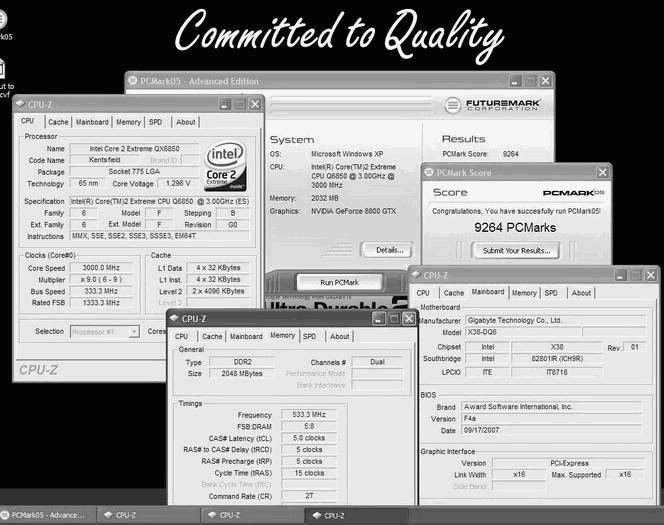Click the PCMARK05 logo in score dialog
Screen dimensions: 664x525
click(573, 193)
